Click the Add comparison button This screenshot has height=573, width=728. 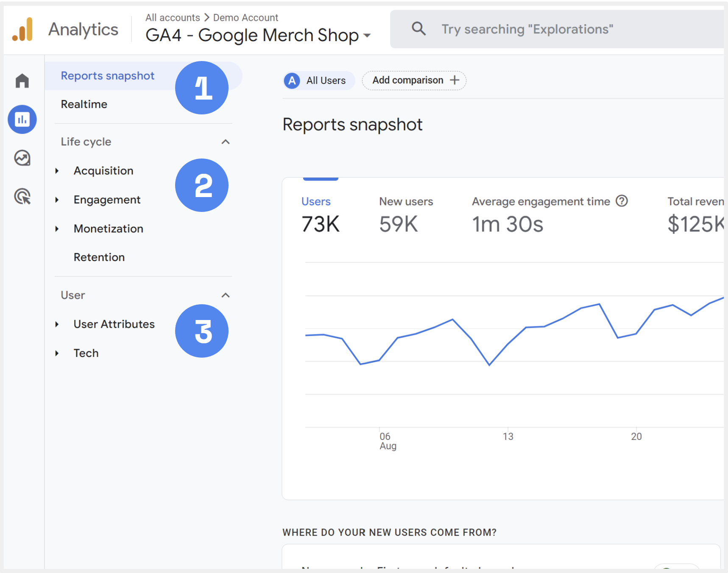tap(414, 80)
